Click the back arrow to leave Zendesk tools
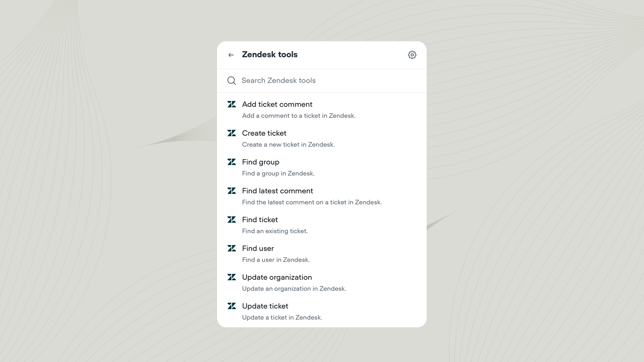Image resolution: width=644 pixels, height=362 pixels. point(231,55)
